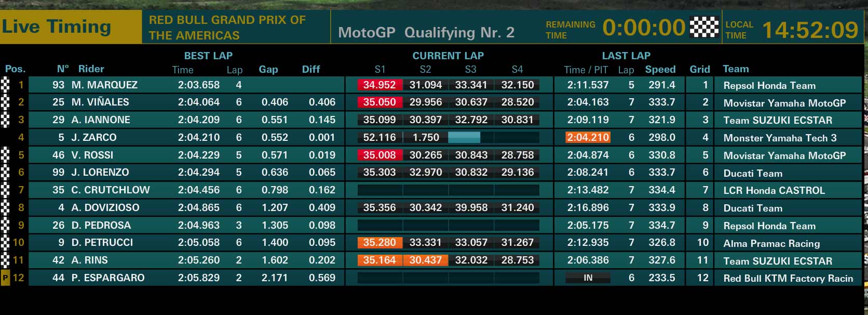Click the local time 14:52:09 display
Screen dimensions: 868x315
coord(810,30)
